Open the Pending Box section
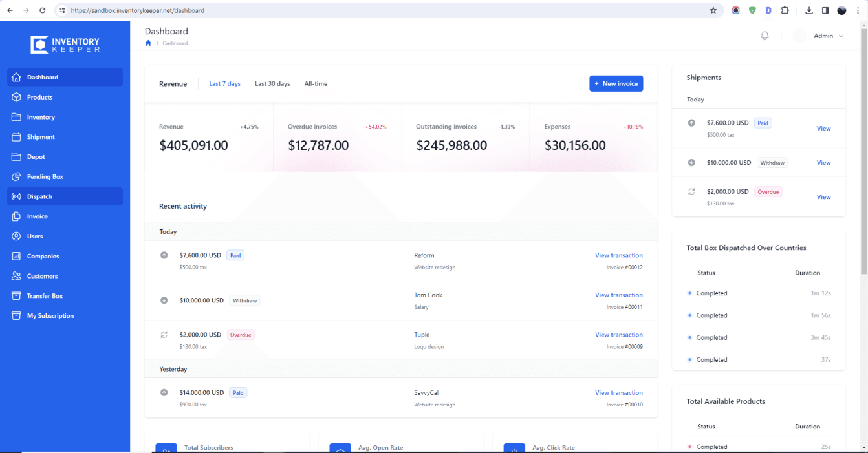868x453 pixels. click(x=44, y=176)
